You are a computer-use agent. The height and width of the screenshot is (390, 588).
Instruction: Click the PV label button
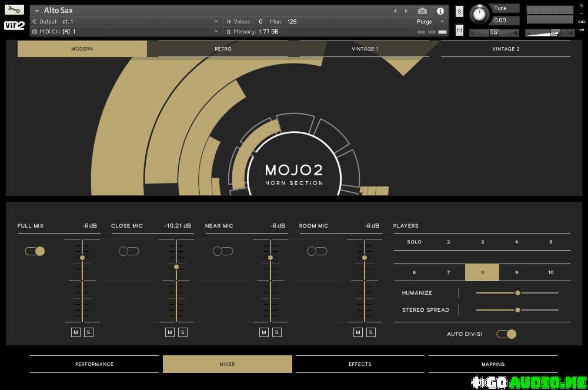[x=582, y=30]
